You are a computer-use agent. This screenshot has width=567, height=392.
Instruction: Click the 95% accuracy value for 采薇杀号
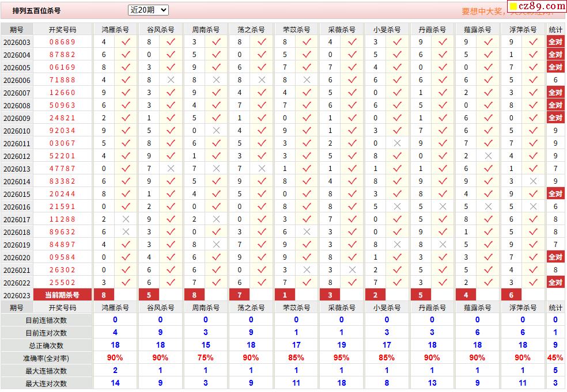(341, 358)
